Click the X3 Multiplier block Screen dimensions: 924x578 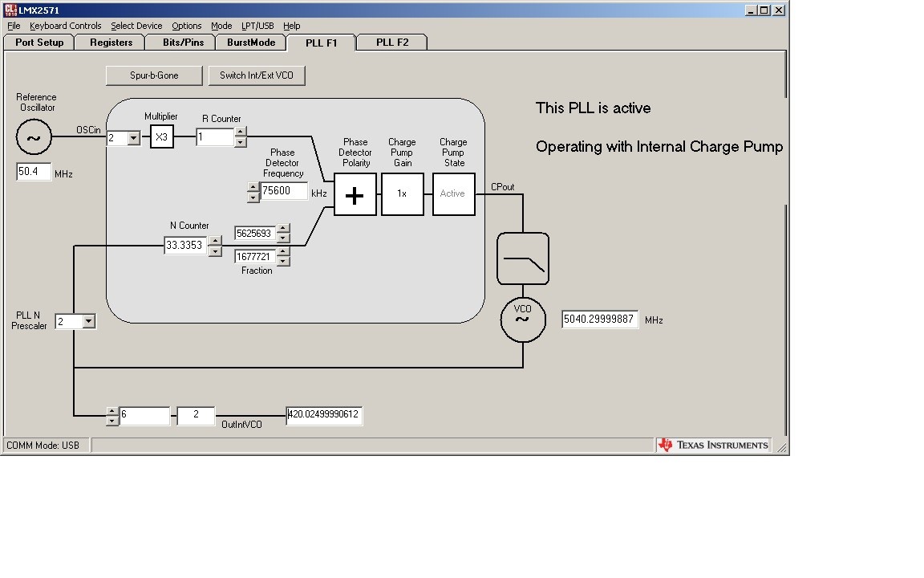tap(161, 136)
